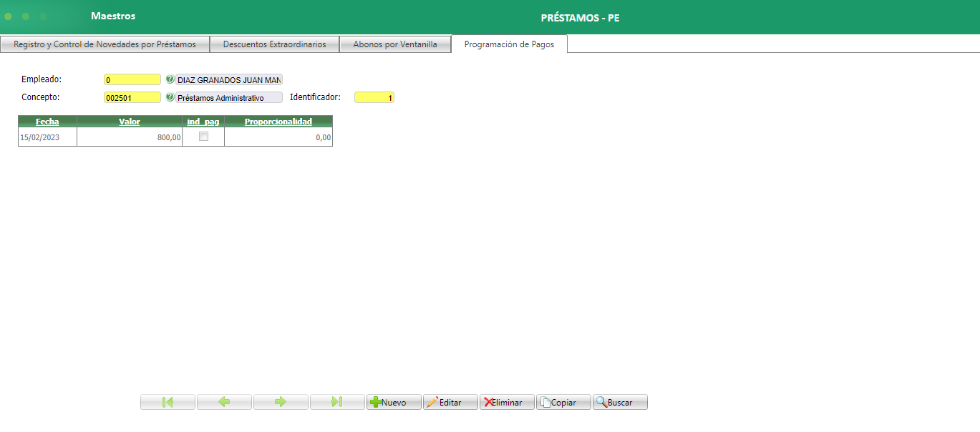980x432 pixels.
Task: Open the Descuentos Extraordinarios tab
Action: [x=275, y=44]
